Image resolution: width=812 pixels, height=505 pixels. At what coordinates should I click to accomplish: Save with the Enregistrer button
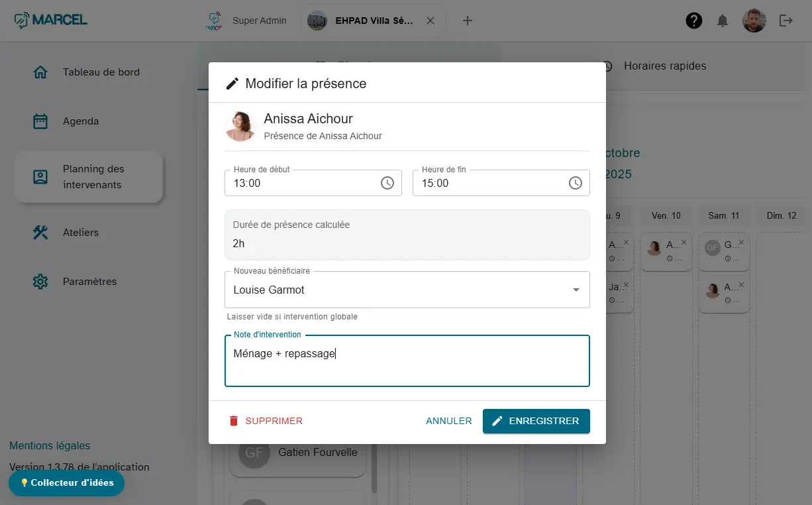[536, 421]
